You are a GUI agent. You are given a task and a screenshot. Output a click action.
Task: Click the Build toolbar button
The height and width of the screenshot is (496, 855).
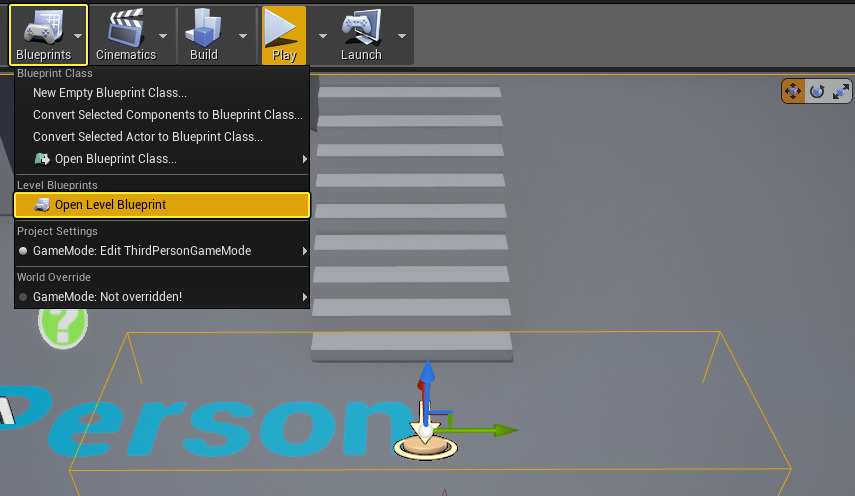(204, 35)
